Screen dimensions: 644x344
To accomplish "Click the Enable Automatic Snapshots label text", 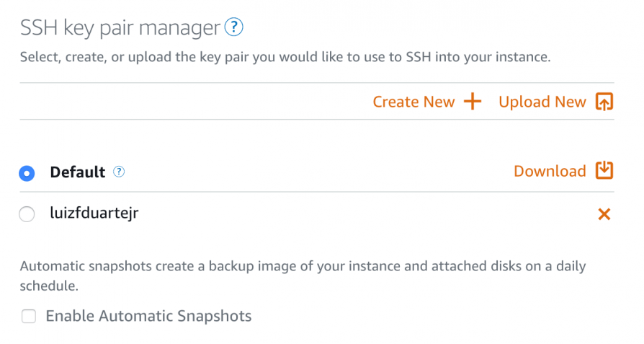I will pyautogui.click(x=148, y=316).
